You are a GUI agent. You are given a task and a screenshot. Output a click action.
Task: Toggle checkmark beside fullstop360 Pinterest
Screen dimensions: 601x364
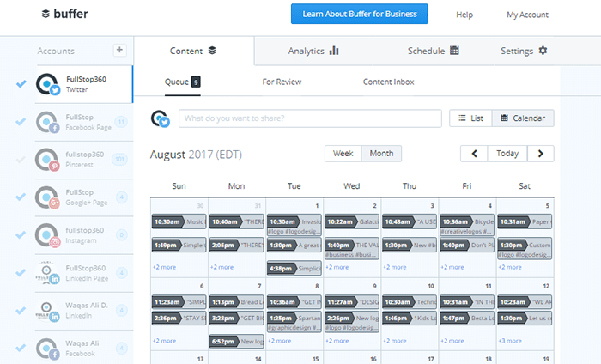point(21,160)
